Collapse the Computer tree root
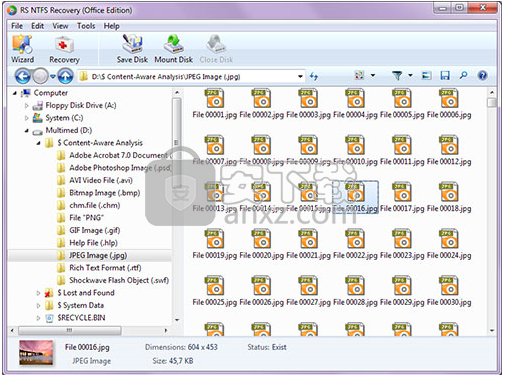The image size is (506, 375). coord(15,93)
